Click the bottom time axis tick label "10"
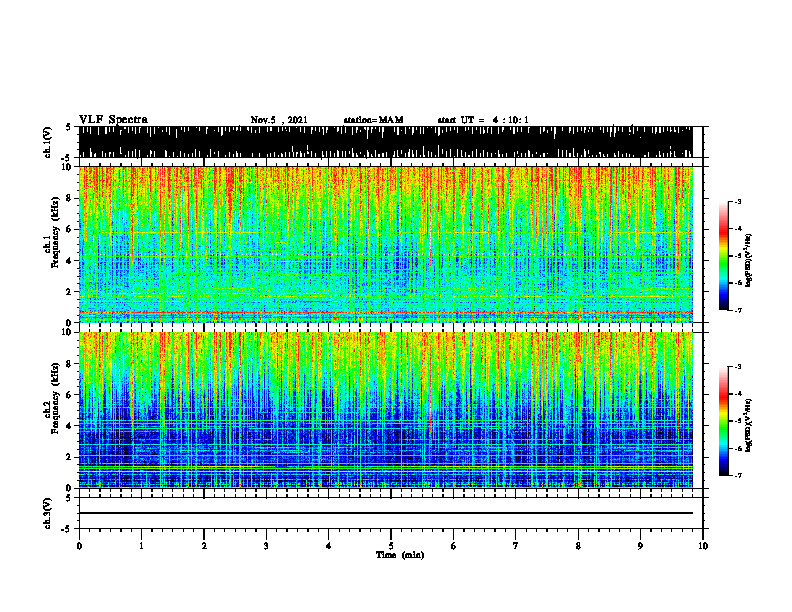Viewport: 792px width, 612px height. (x=703, y=546)
